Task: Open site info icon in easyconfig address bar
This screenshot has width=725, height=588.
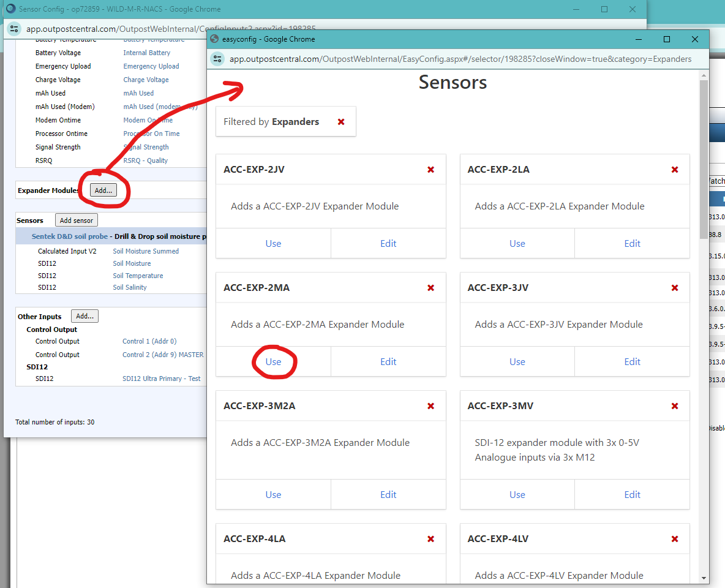Action: 218,59
